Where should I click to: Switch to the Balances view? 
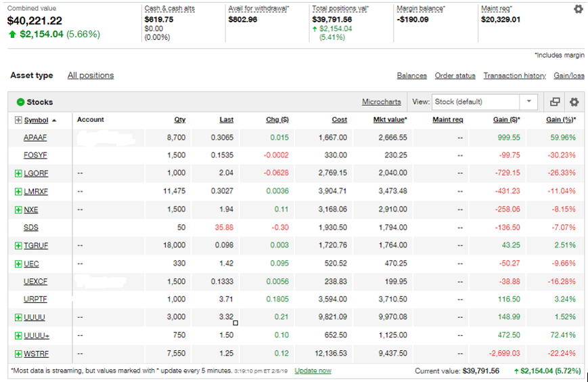(x=411, y=76)
